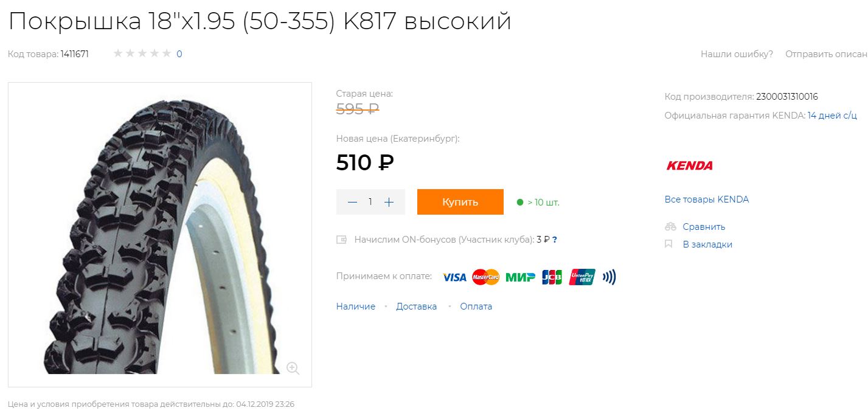Open the Доставка tab link
Image resolution: width=868 pixels, height=419 pixels.
pos(417,306)
